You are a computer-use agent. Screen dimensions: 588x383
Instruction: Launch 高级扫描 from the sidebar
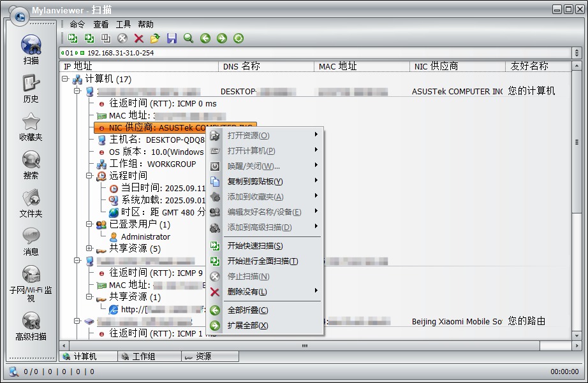(x=30, y=325)
